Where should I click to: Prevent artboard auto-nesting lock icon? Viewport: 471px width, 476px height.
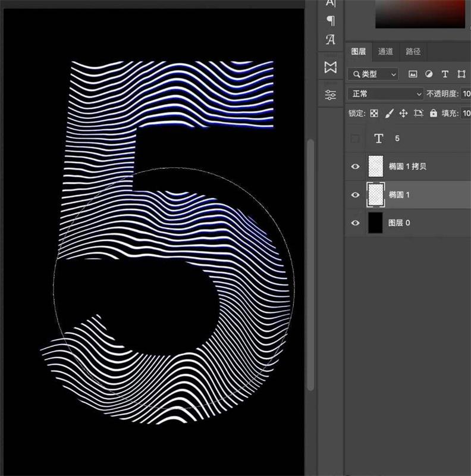click(x=419, y=113)
